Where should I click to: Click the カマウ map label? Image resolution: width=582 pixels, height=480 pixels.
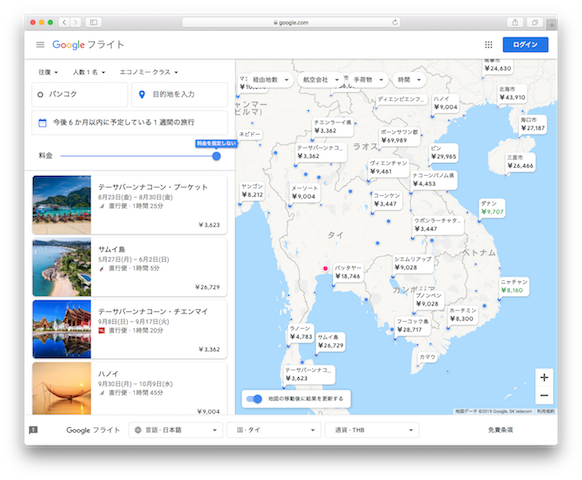(x=427, y=357)
